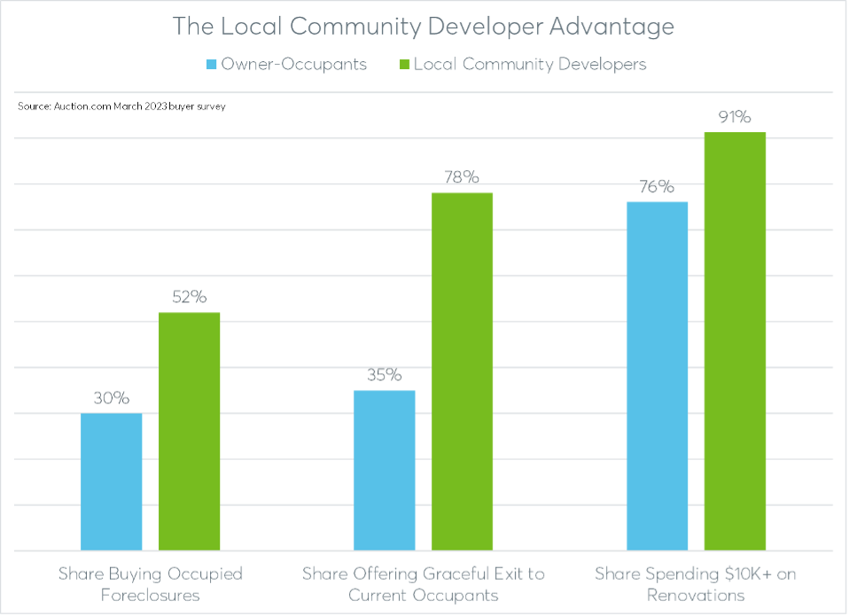Image resolution: width=849 pixels, height=616 pixels.
Task: Select the green bar labeled 78%
Action: coord(462,371)
